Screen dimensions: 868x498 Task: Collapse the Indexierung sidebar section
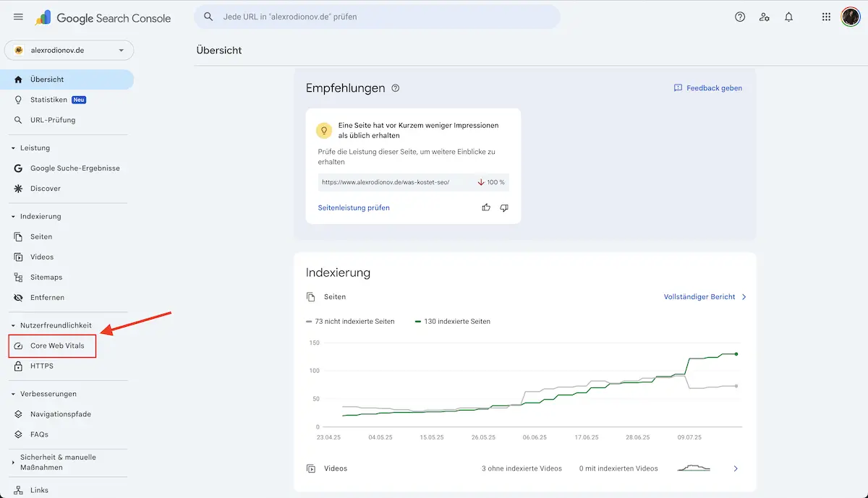13,217
